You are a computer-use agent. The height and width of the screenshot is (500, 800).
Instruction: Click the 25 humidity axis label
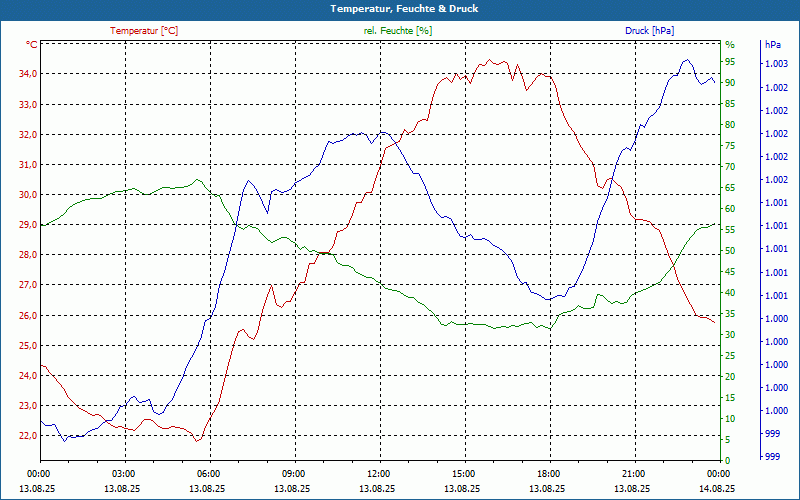[730, 356]
